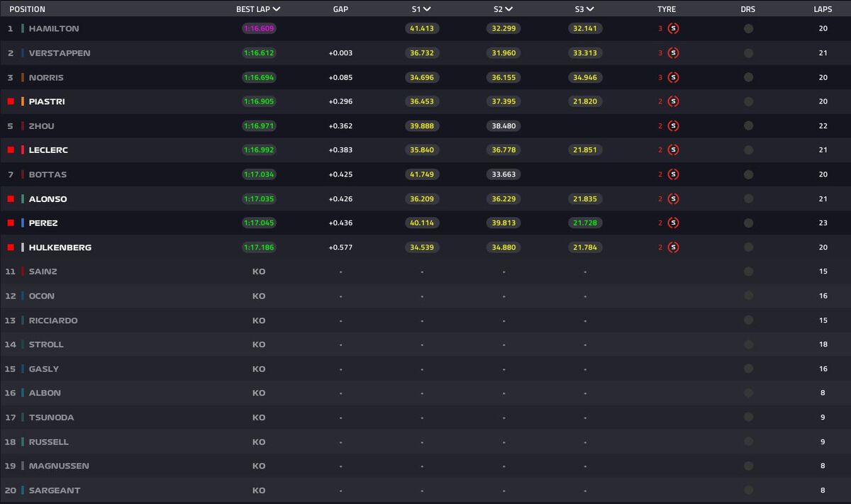Image resolution: width=851 pixels, height=504 pixels.
Task: Click Hamilton's purple best lap 1:16.609
Action: [259, 28]
